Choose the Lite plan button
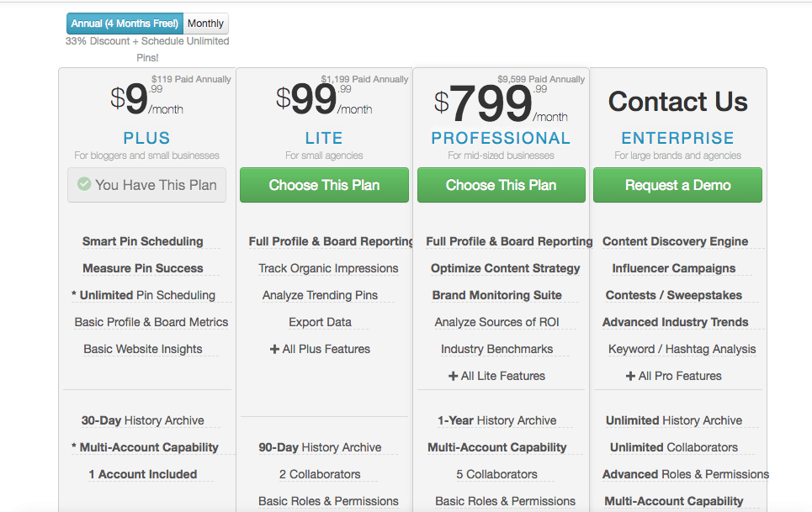812x512 pixels. click(x=324, y=185)
